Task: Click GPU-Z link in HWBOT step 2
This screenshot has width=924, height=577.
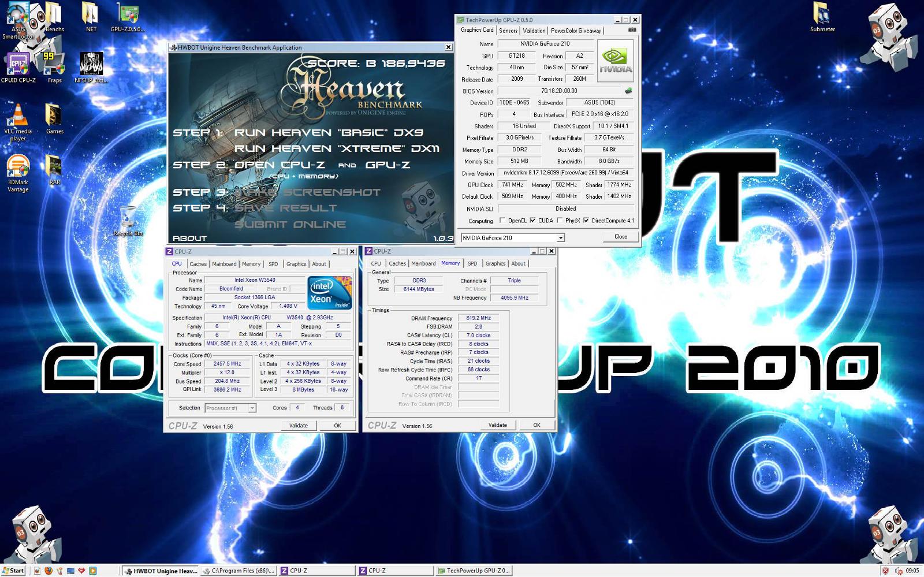Action: [x=388, y=165]
